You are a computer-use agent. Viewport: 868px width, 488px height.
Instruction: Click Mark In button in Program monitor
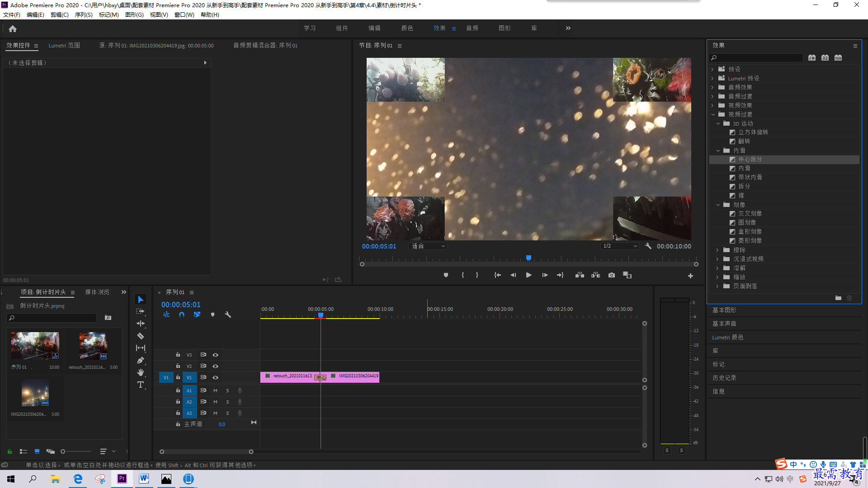462,275
